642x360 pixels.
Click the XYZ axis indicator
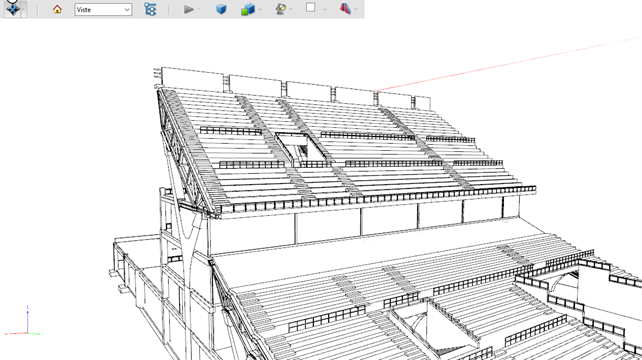click(x=24, y=321)
